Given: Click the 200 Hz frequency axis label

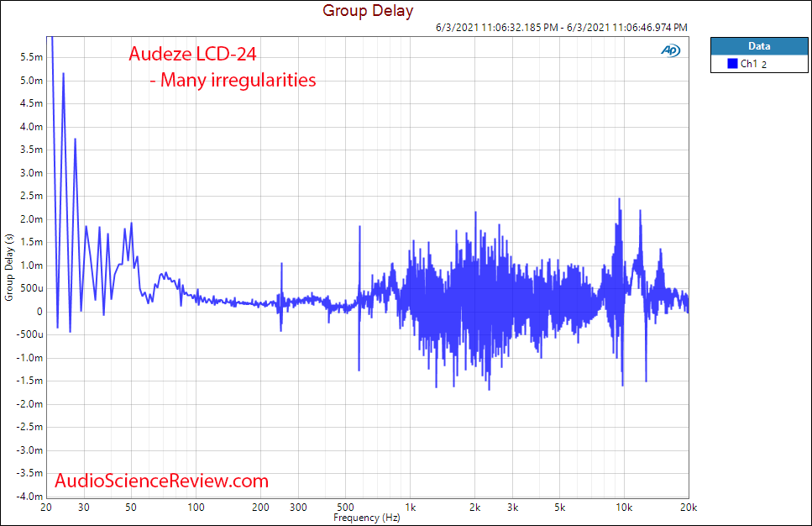Looking at the screenshot, I should tap(260, 508).
